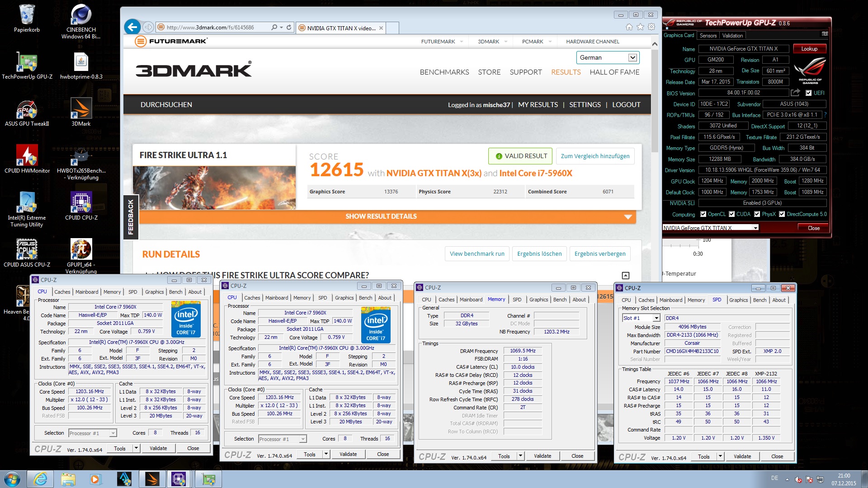Open Memory tab in CPU-Z SPD window
This screenshot has width=868, height=488.
point(696,300)
